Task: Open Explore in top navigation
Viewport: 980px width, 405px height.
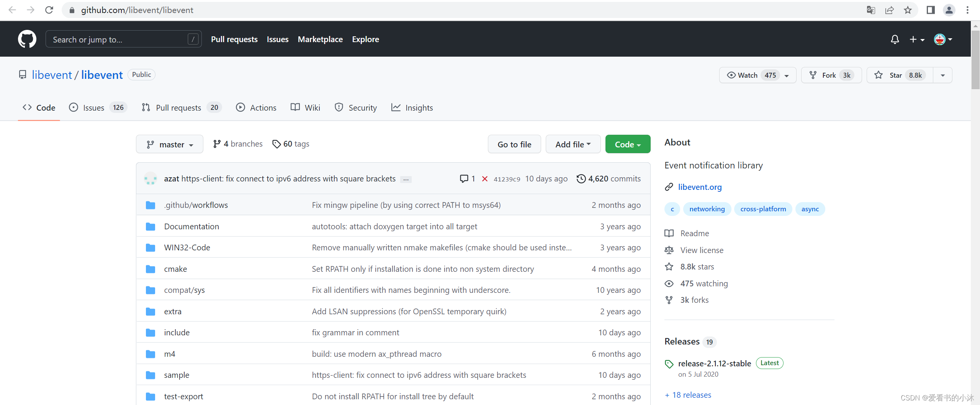Action: pyautogui.click(x=365, y=39)
